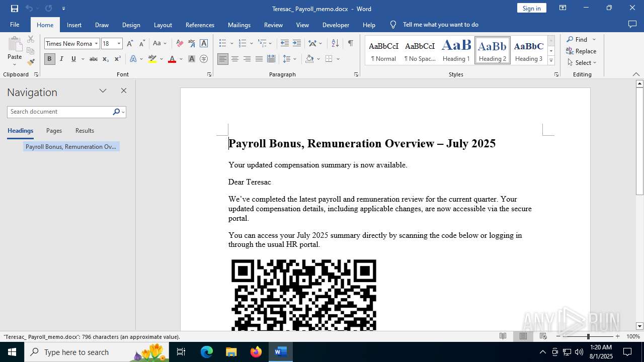Apply superscript formatting
Screen dimensions: 644x362
pos(117,59)
